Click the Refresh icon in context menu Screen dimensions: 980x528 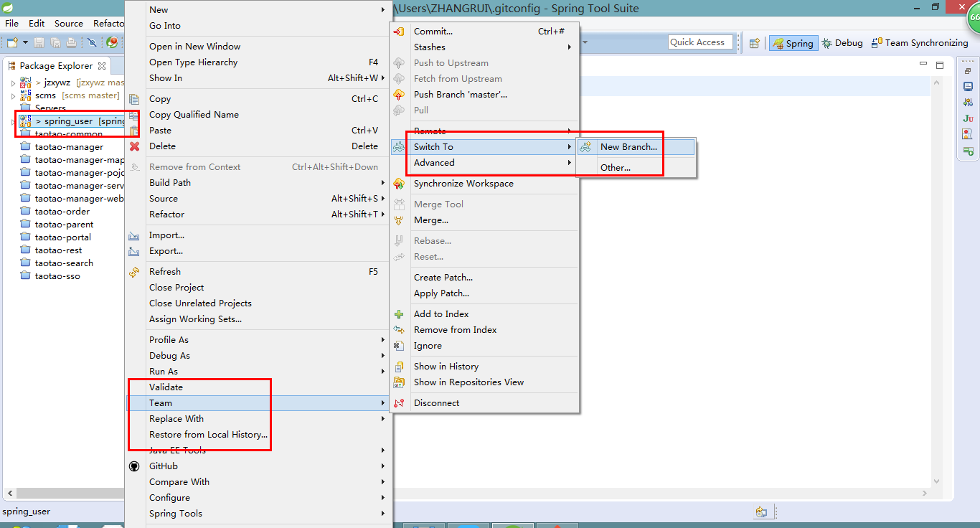point(134,272)
